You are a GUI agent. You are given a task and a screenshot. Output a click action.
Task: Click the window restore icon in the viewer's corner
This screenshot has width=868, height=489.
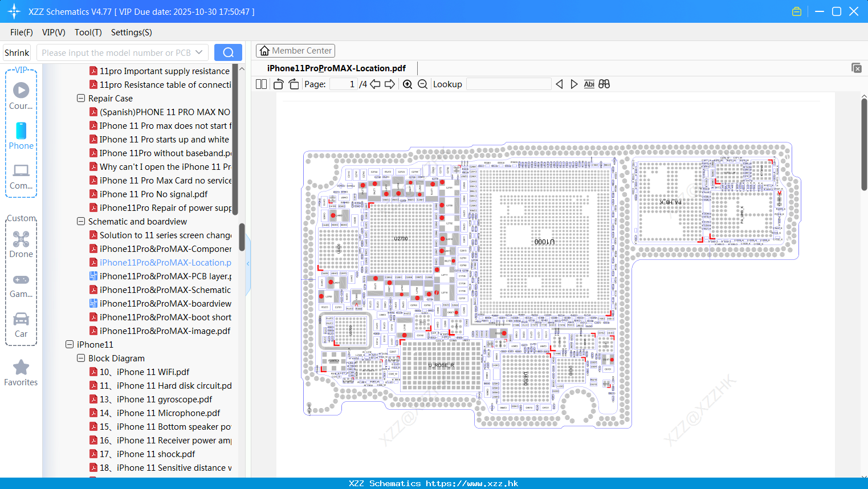[x=857, y=68]
